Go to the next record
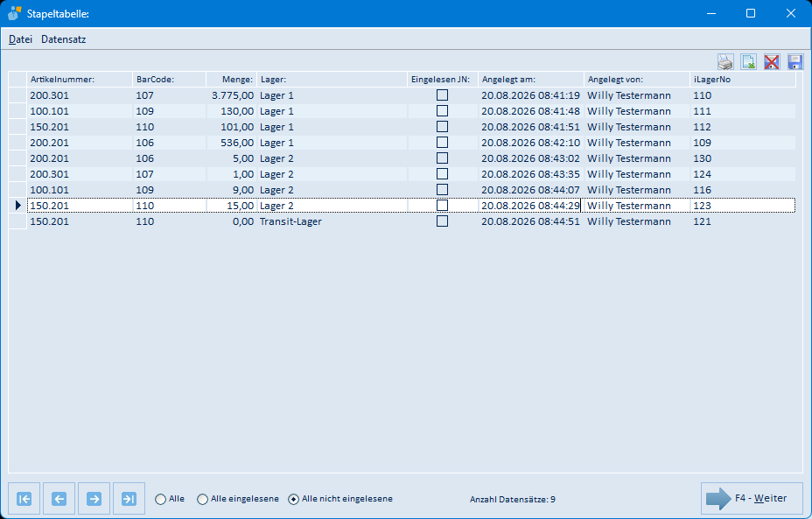This screenshot has width=812, height=519. click(94, 499)
